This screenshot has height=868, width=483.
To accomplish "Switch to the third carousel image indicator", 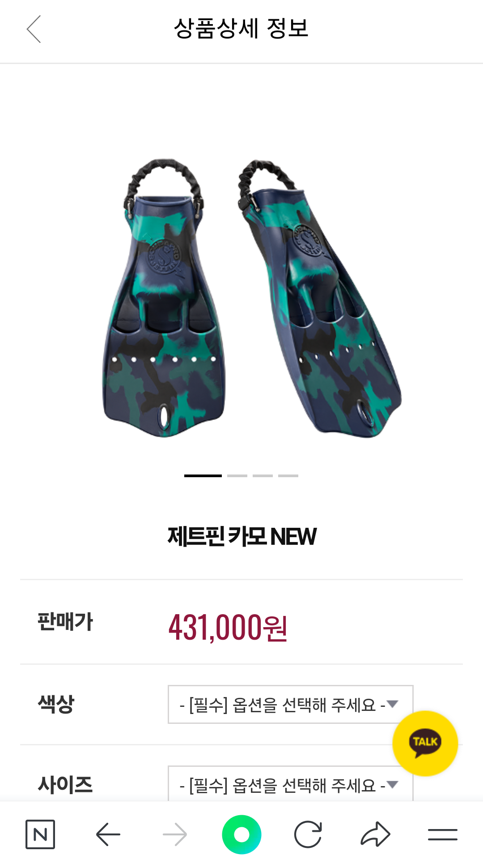I will [x=263, y=475].
